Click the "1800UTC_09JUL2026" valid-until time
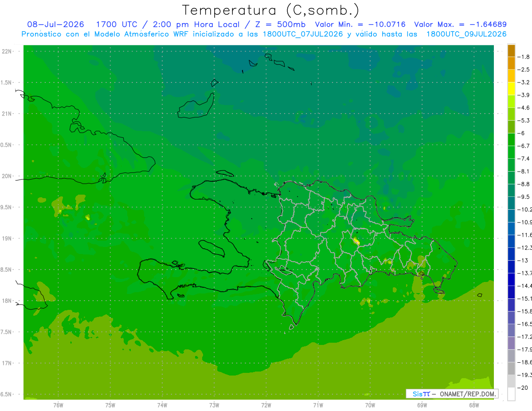 tap(466, 34)
